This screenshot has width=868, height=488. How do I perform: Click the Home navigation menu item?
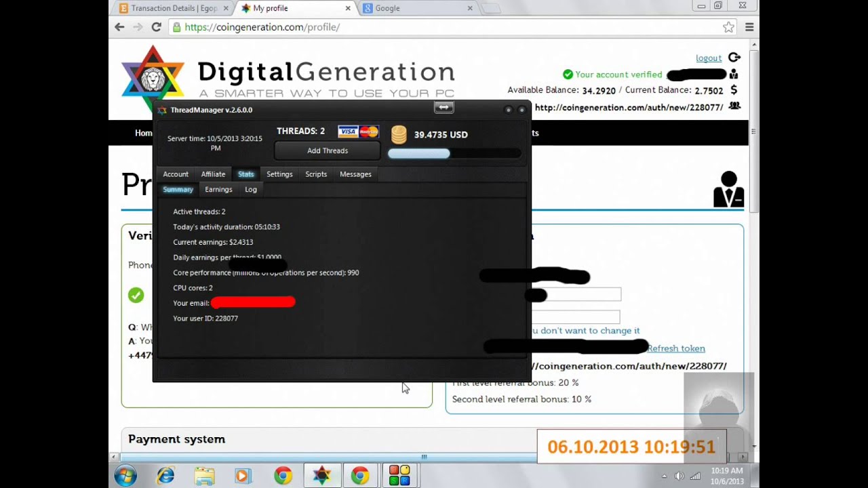(x=143, y=133)
